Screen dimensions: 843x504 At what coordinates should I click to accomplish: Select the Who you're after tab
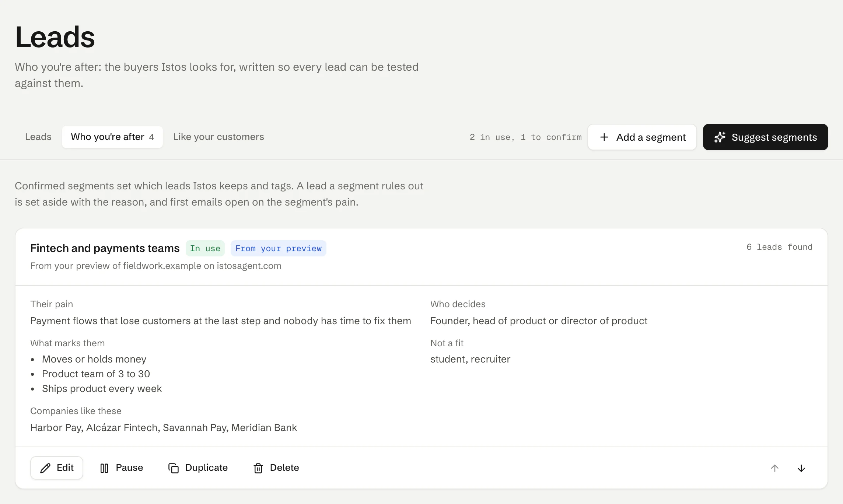tap(112, 137)
